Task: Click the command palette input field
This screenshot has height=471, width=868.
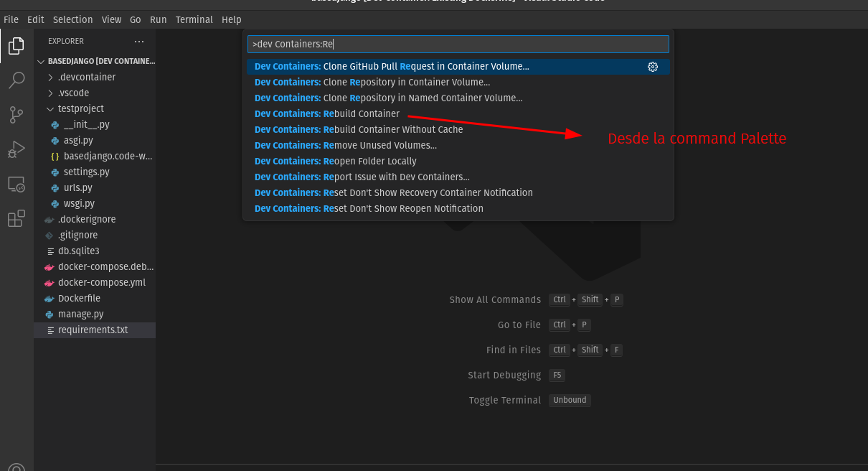Action: coord(458,44)
